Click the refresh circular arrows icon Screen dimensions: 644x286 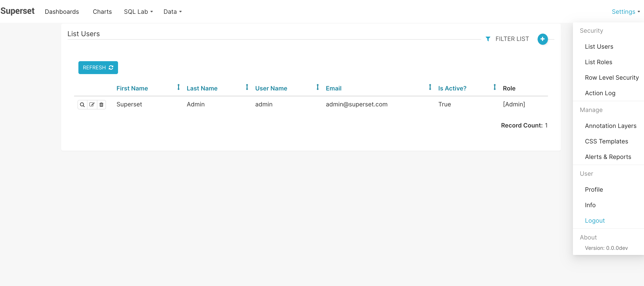[x=112, y=67]
